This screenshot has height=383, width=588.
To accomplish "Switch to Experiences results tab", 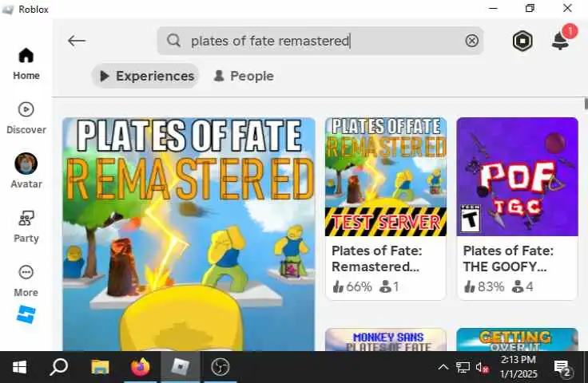I will coord(145,76).
